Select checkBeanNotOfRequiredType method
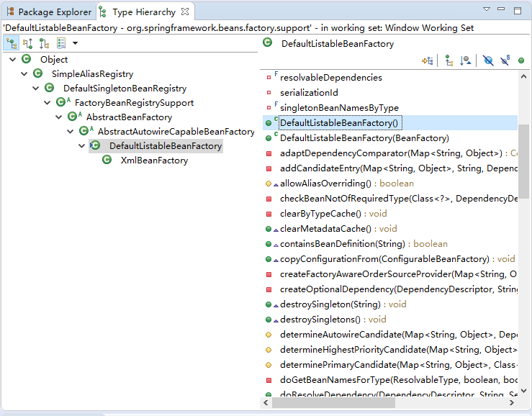 tap(399, 199)
